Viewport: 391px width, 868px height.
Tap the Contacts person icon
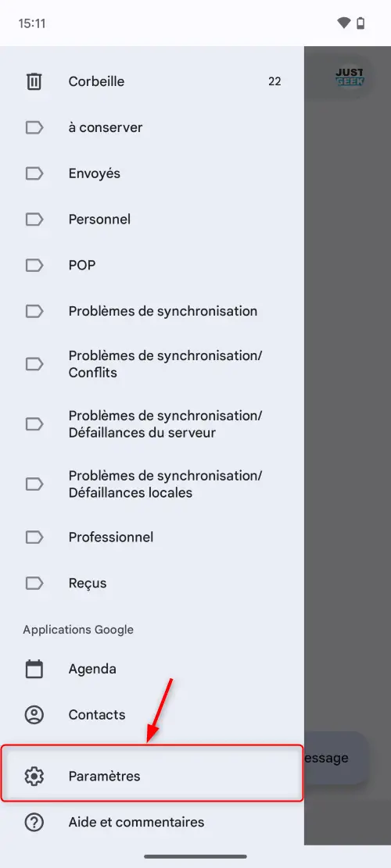[34, 715]
